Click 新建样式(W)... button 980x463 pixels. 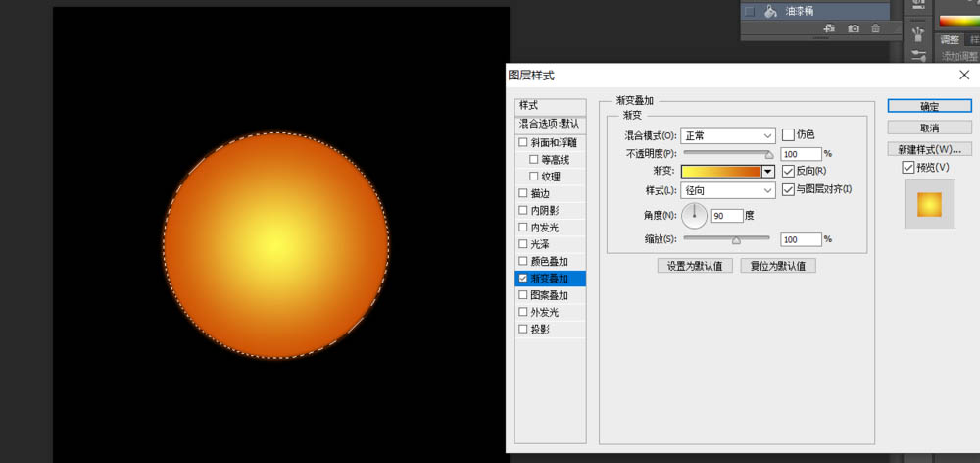click(929, 149)
